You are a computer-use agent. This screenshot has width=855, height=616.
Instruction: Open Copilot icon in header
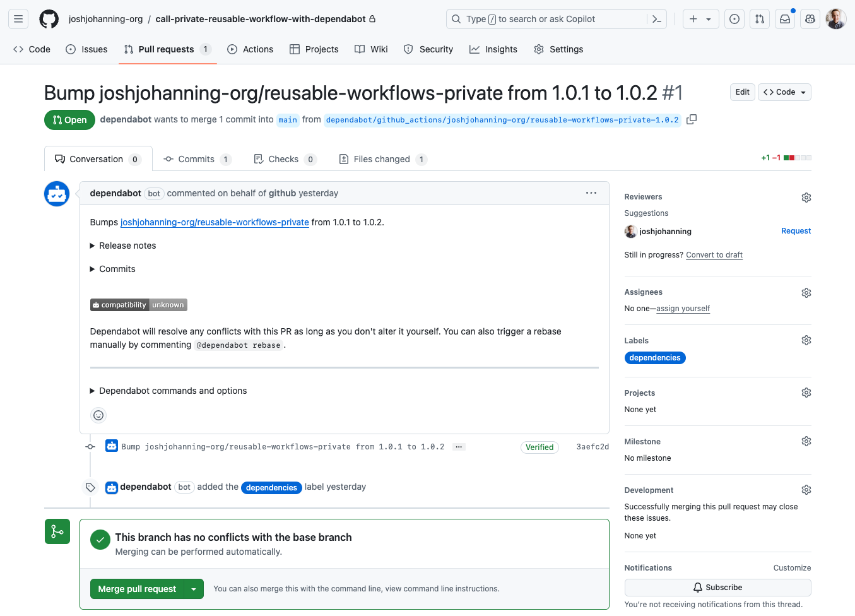tap(810, 19)
